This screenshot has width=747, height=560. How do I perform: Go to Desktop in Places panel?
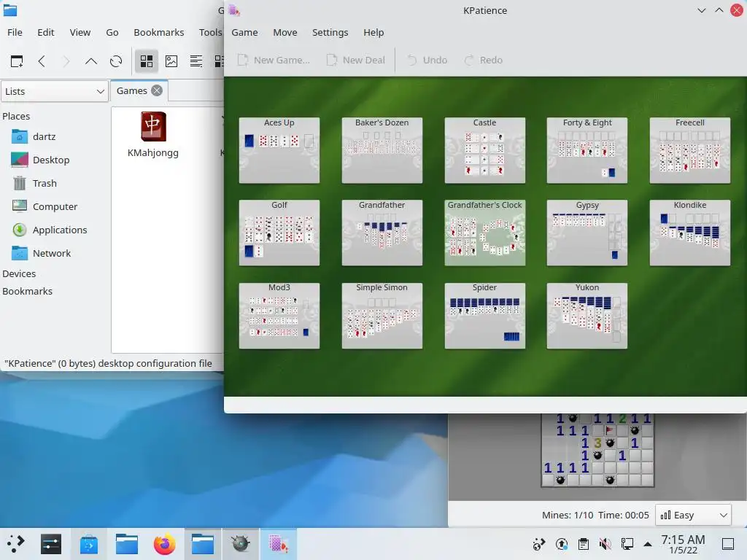[x=51, y=160]
